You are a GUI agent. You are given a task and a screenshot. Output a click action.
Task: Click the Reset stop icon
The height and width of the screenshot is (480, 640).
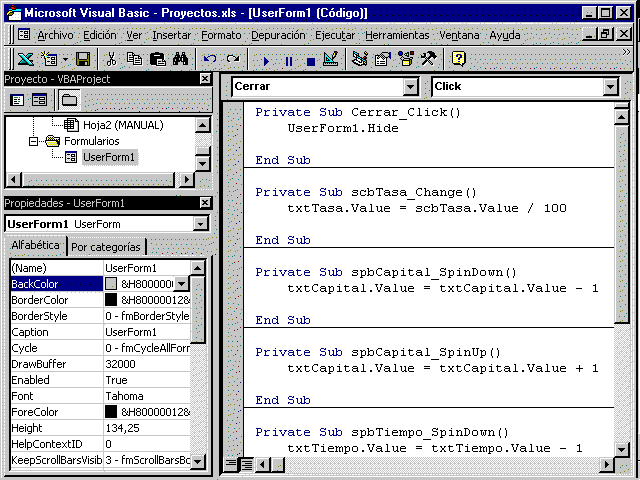pos(311,61)
